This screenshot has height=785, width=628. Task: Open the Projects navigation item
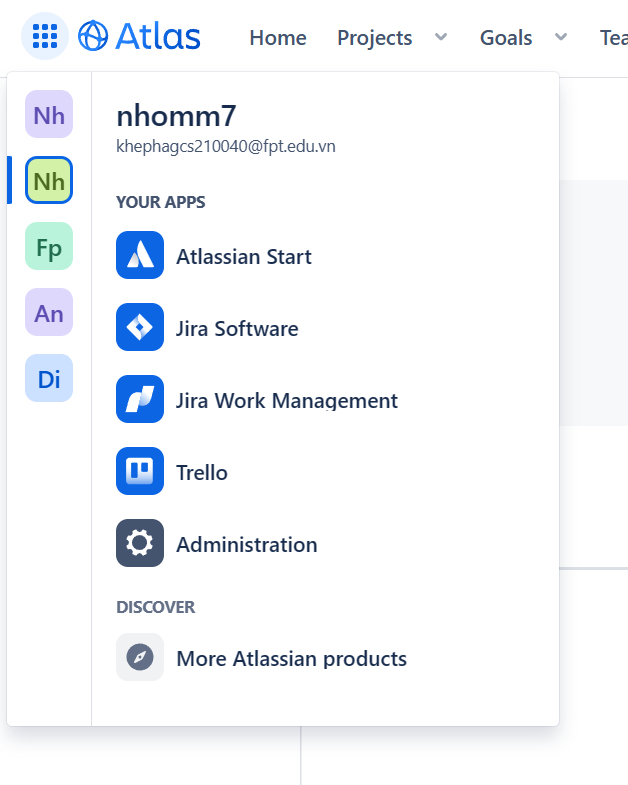[375, 38]
